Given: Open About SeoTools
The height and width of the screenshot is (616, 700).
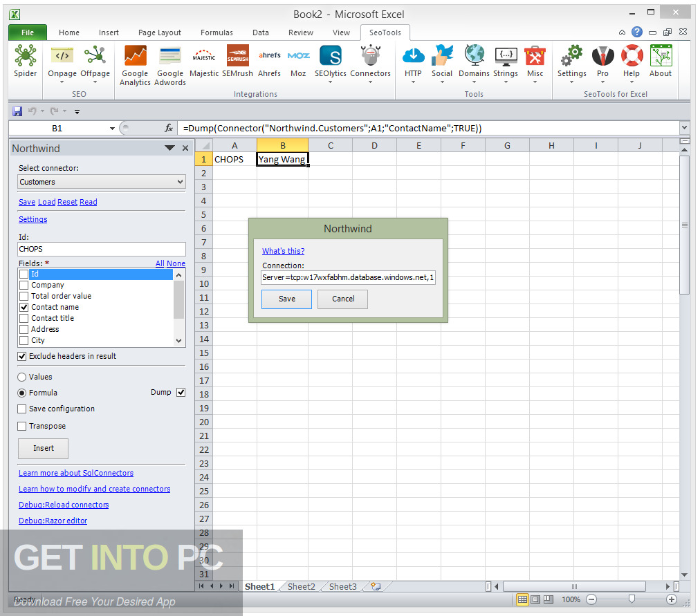Looking at the screenshot, I should [661, 62].
